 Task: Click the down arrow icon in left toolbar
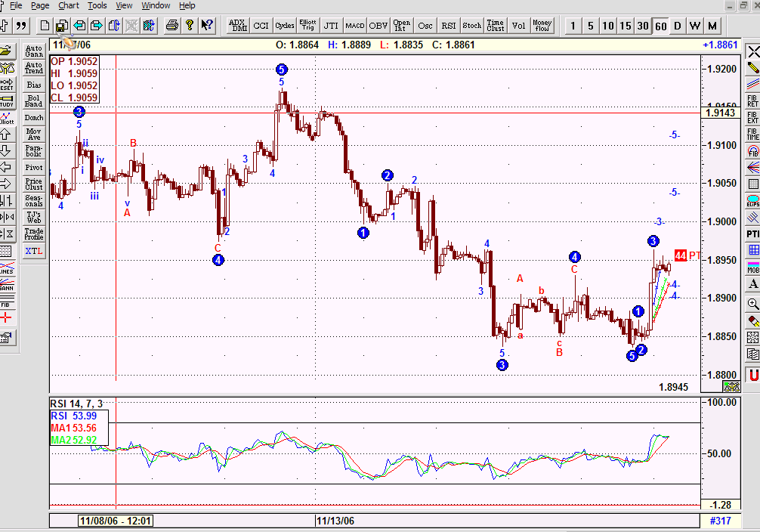click(x=6, y=151)
